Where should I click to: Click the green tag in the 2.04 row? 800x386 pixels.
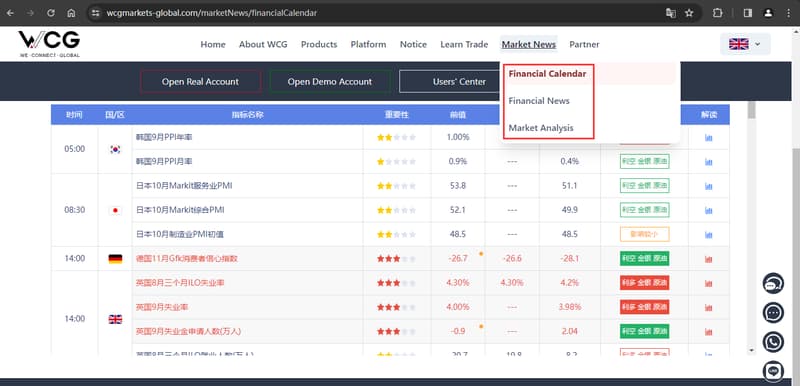point(644,331)
